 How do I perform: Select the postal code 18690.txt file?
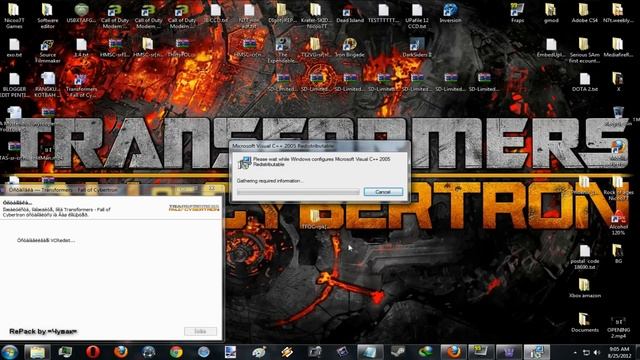(584, 257)
